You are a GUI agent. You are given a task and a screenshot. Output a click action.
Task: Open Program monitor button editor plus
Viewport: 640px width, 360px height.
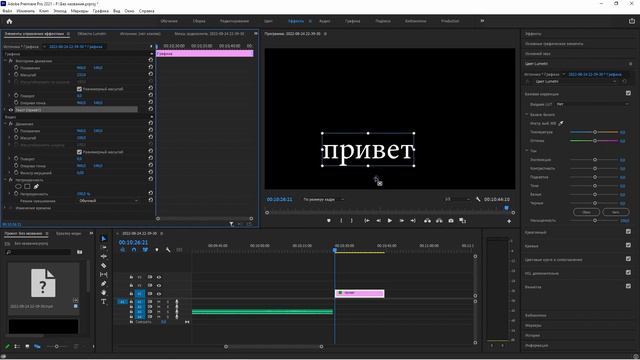coord(509,221)
